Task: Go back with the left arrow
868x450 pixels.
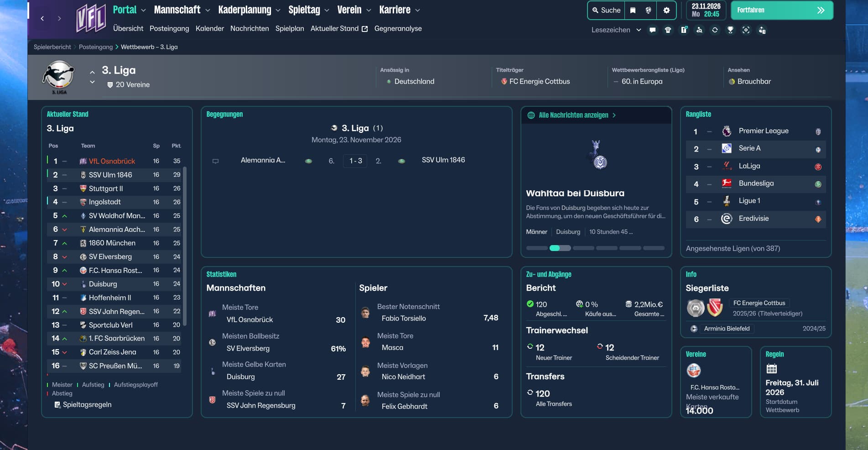Action: point(42,18)
